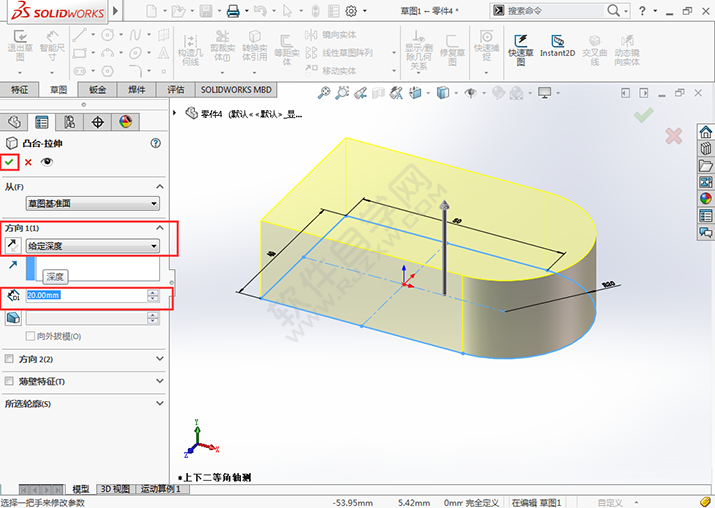Screen dimensions: 715x508
Task: Open Hide/Show Items eye icon
Action: (x=471, y=93)
